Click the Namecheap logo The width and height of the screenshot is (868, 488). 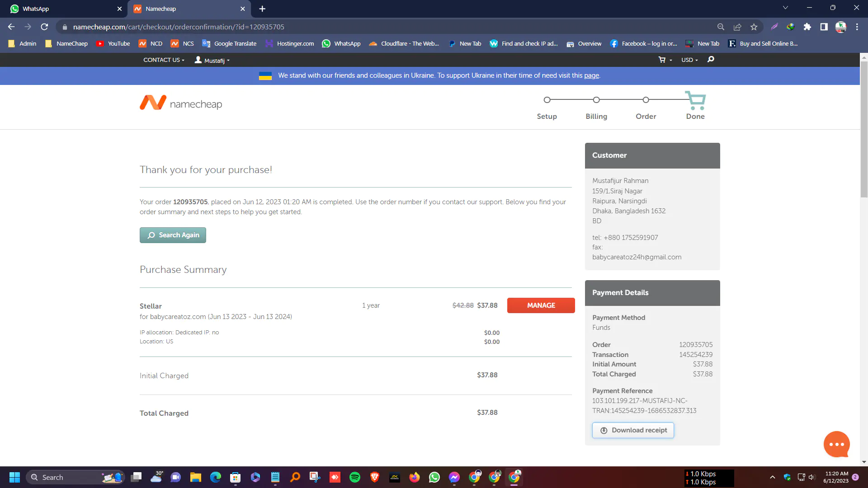point(181,103)
